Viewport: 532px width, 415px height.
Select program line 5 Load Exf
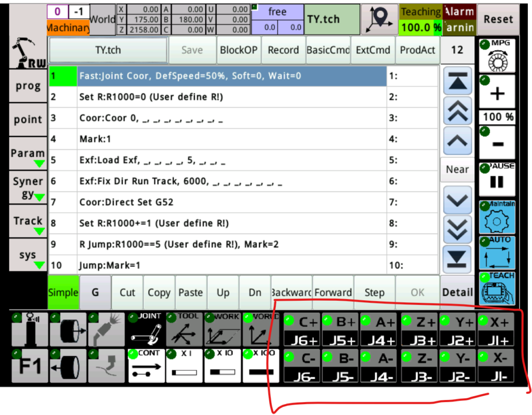point(232,160)
